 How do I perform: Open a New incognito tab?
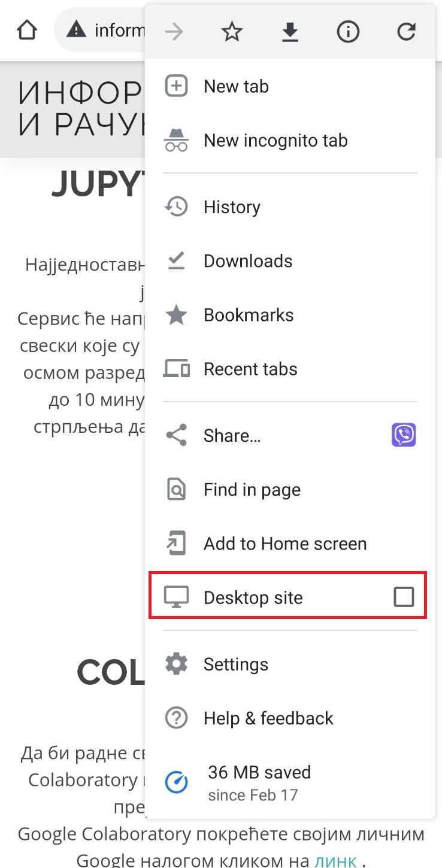(276, 141)
